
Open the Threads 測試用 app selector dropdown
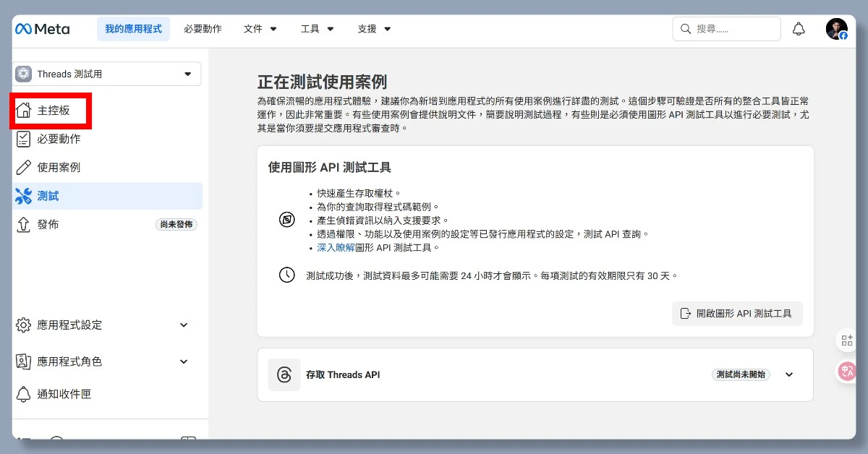pos(107,74)
